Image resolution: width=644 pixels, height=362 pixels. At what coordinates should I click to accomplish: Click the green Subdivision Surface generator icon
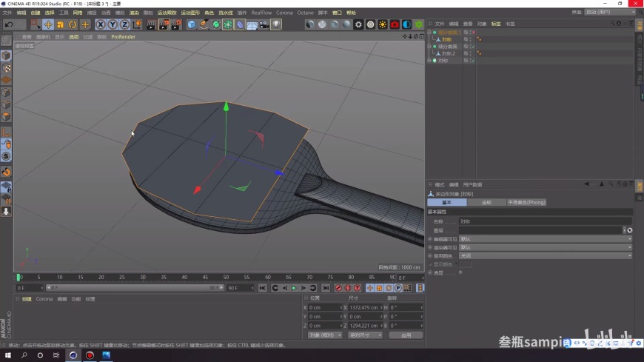pos(215,24)
